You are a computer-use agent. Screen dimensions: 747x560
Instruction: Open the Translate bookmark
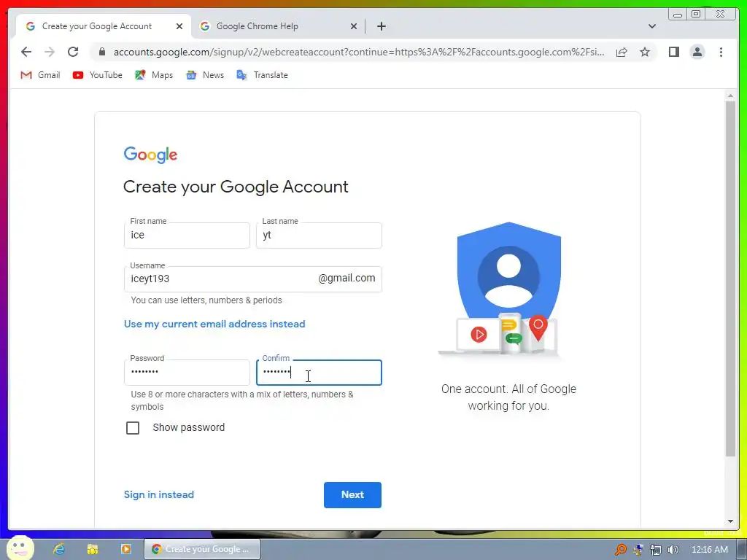(262, 75)
